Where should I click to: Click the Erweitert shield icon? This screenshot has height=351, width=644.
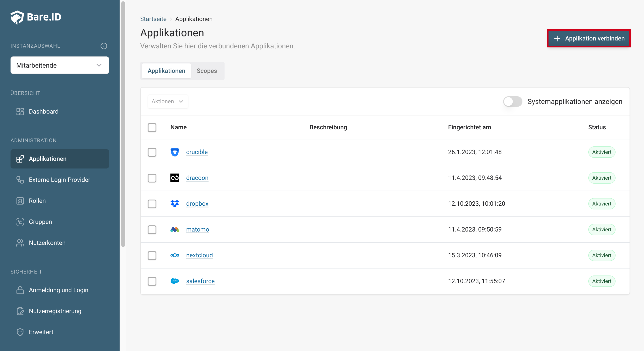pyautogui.click(x=20, y=332)
